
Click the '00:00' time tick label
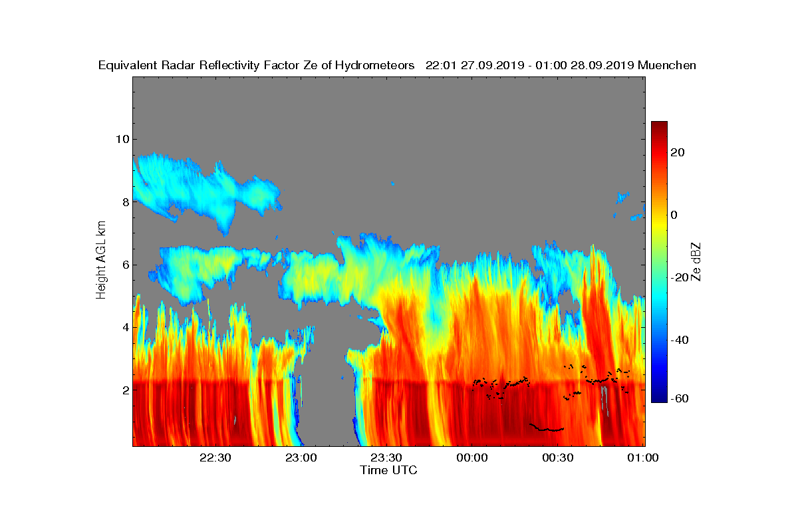coord(472,458)
